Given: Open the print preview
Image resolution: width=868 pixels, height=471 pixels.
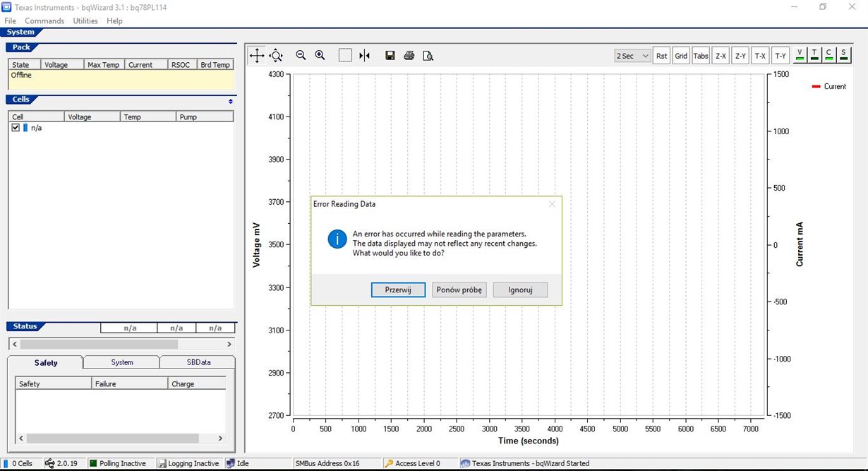Looking at the screenshot, I should pos(428,56).
